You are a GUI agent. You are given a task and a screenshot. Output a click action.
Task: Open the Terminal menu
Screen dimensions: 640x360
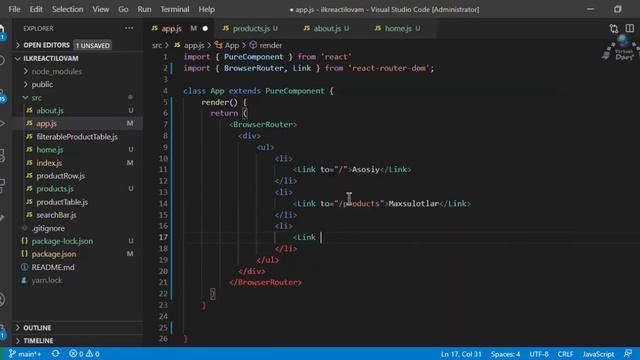click(174, 9)
